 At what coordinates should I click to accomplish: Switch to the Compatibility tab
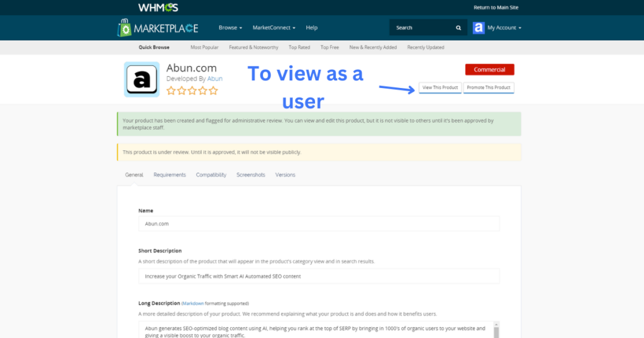pos(211,175)
